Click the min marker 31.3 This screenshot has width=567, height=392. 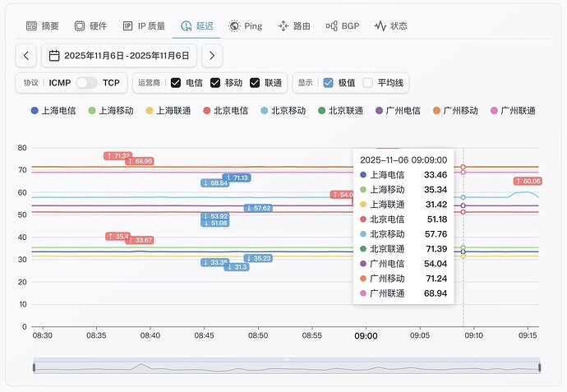click(237, 267)
